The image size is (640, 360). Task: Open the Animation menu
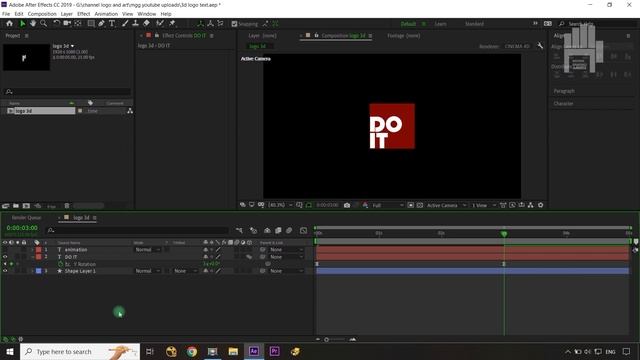click(106, 14)
